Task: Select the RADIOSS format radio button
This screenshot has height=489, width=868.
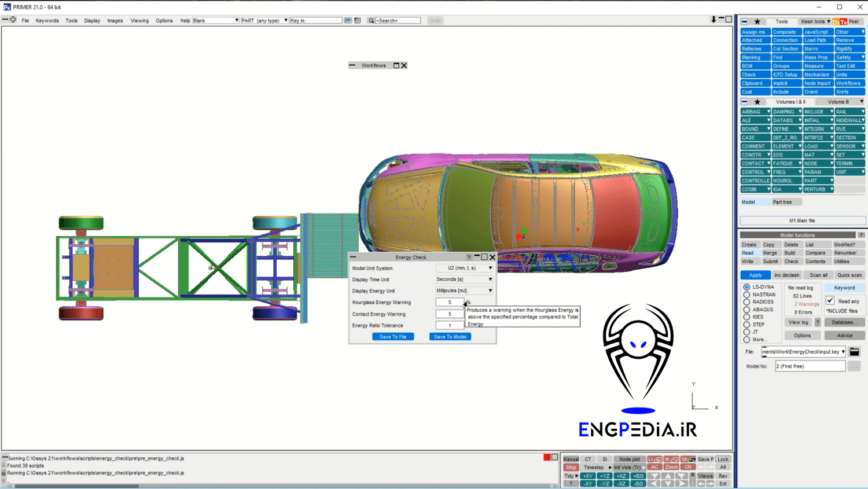Action: pyautogui.click(x=746, y=302)
